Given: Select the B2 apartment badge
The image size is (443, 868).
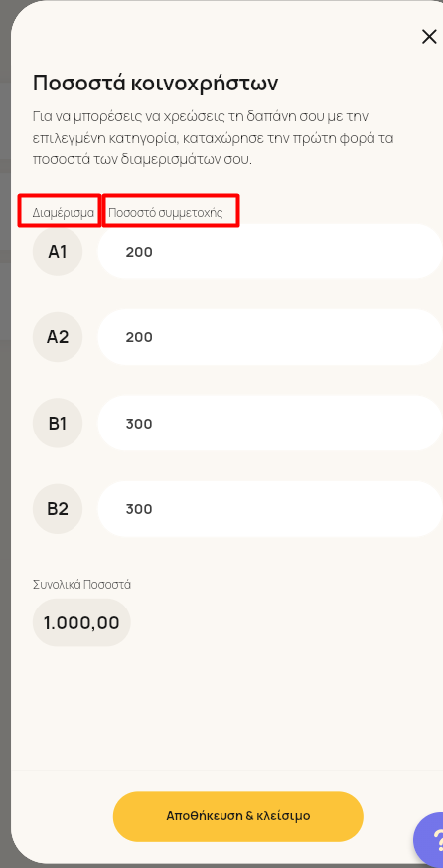Looking at the screenshot, I should click(x=58, y=509).
